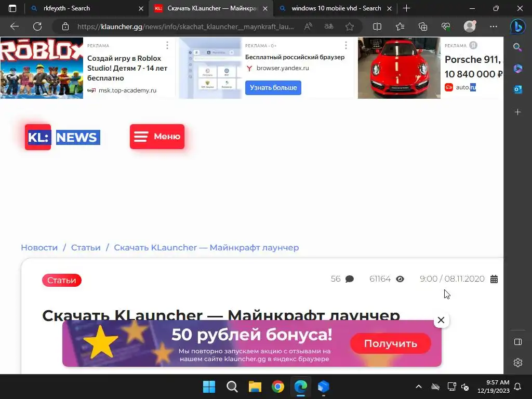
Task: Add page to favorites star
Action: [x=350, y=26]
